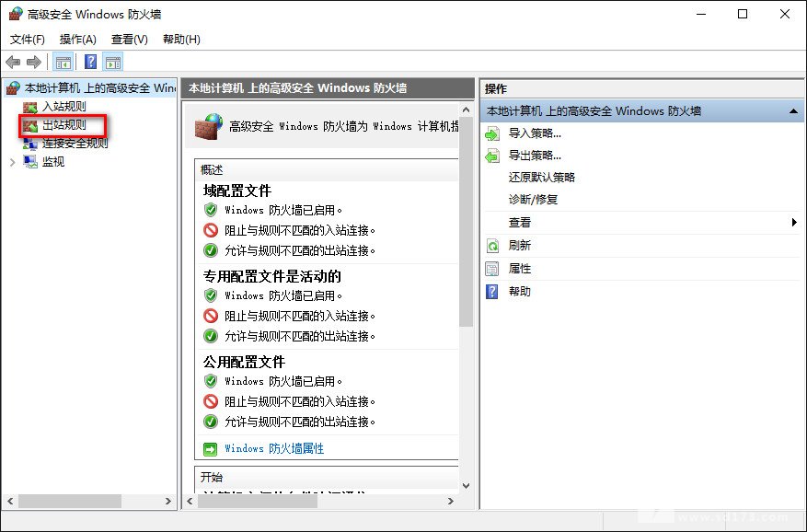This screenshot has width=807, height=532.
Task: Click the 出站规则 firewall icon
Action: pyautogui.click(x=30, y=126)
